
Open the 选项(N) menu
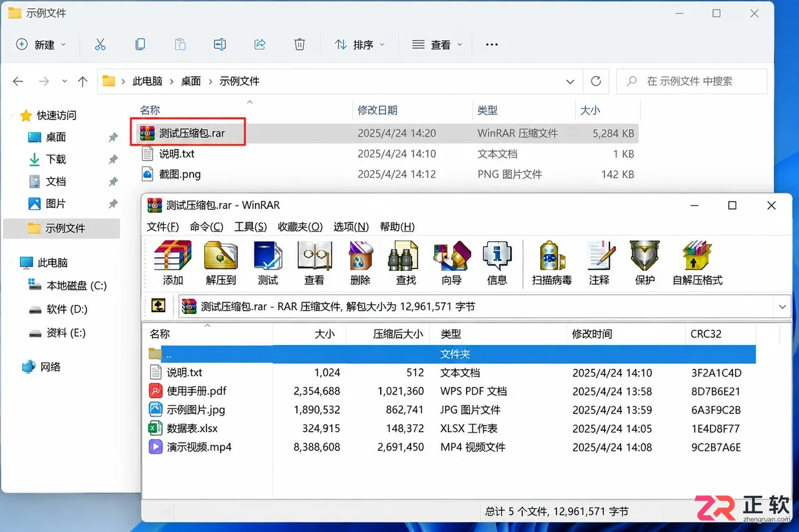(x=351, y=227)
